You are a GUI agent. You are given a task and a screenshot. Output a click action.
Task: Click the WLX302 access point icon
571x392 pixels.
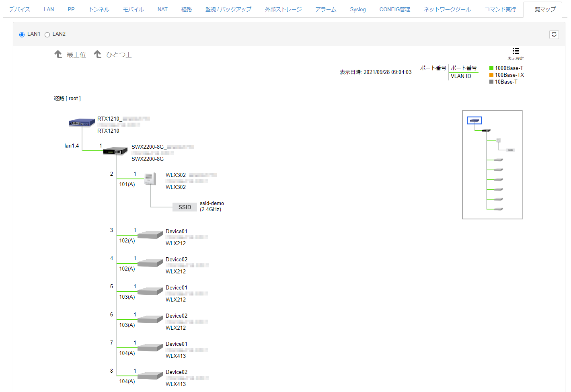150,179
